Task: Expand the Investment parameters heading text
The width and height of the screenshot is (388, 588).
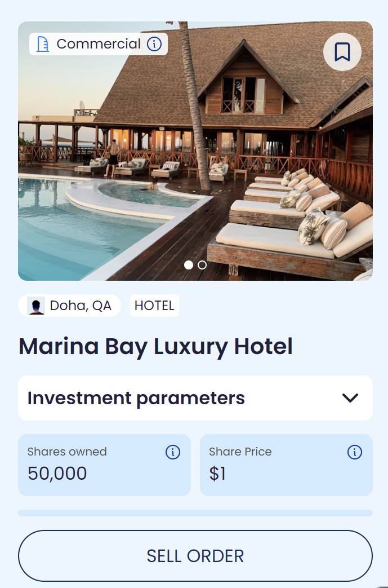Action: pos(136,398)
